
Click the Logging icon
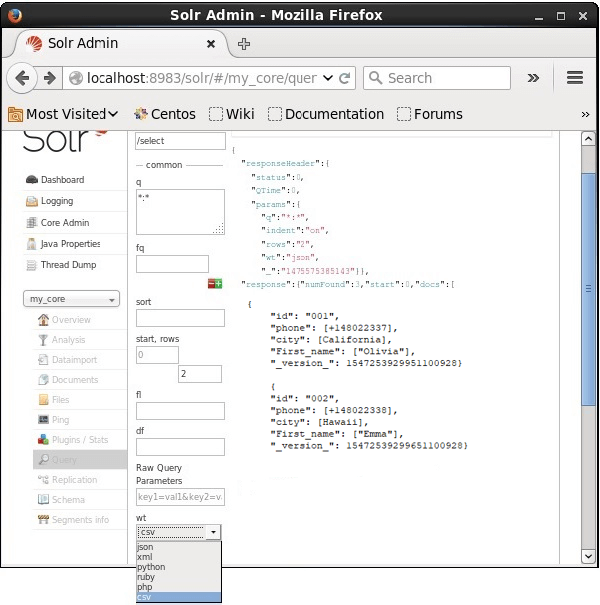(32, 201)
